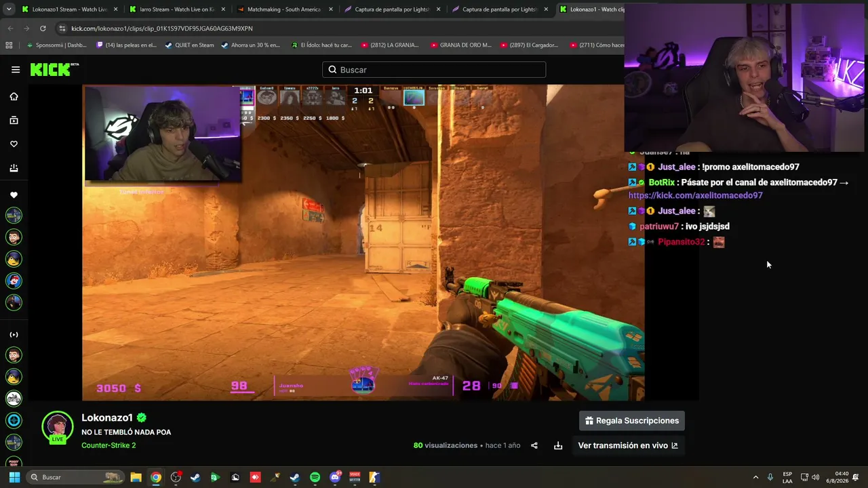
Task: Open the Lokonazo1 channel name link
Action: [x=107, y=418]
